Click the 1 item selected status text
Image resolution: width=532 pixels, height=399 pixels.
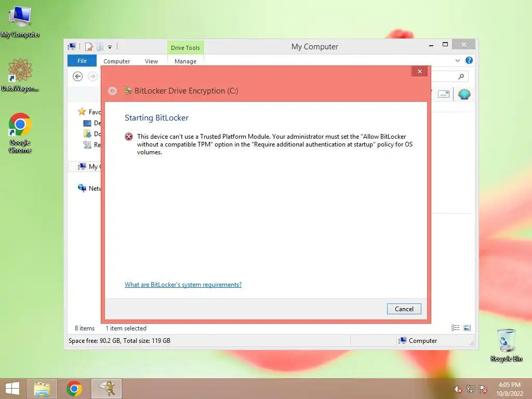point(126,328)
